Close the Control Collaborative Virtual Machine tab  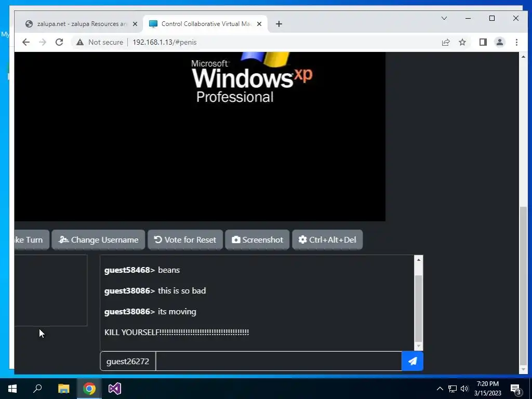259,24
